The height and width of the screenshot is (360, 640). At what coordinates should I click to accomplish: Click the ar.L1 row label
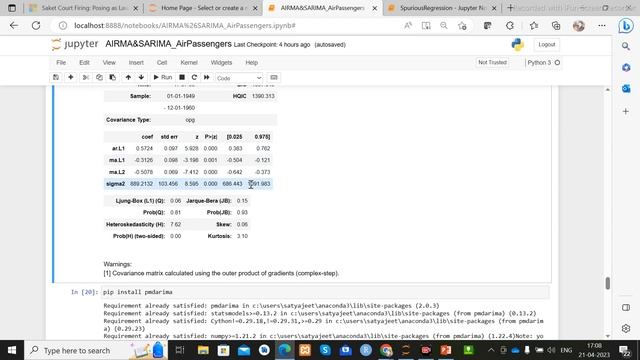click(x=118, y=149)
